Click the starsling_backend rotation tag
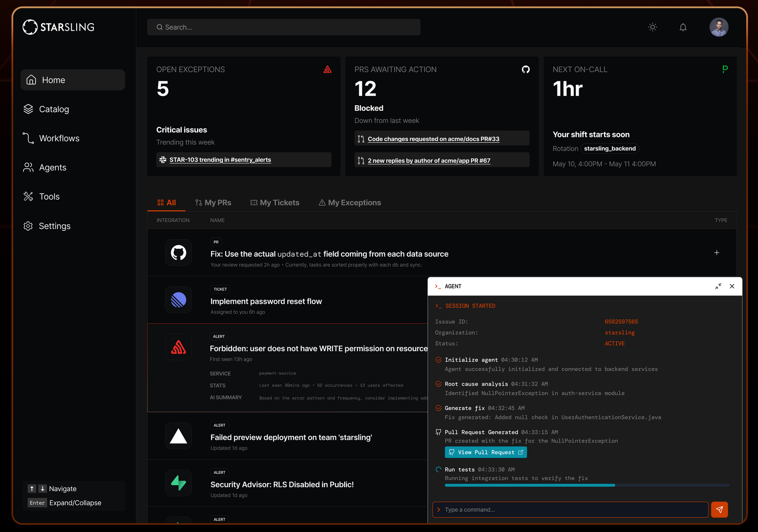 610,149
